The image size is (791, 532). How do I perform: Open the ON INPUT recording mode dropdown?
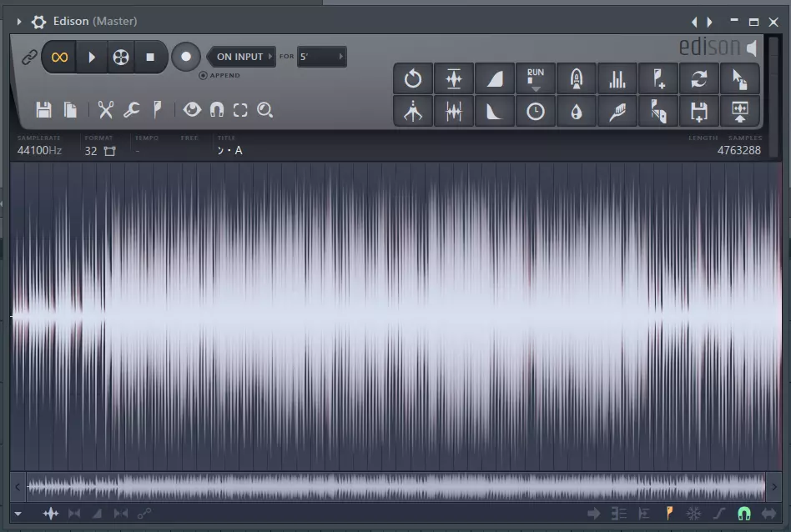[x=240, y=57]
